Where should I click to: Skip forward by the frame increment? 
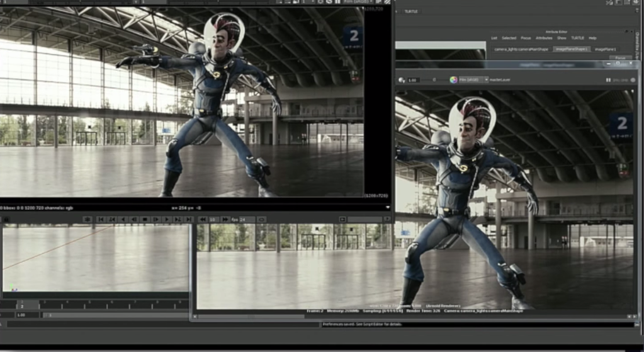coord(225,219)
